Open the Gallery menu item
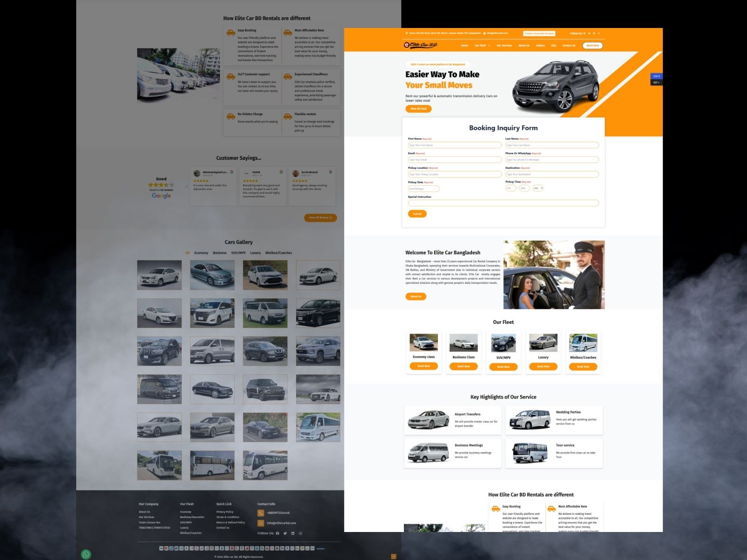Screen dimensions: 747x560 540,46
